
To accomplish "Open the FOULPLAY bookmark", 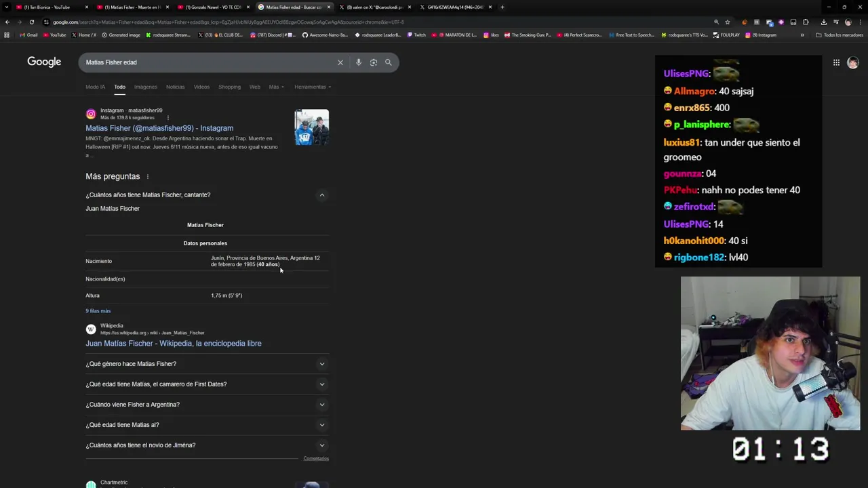I will [727, 35].
